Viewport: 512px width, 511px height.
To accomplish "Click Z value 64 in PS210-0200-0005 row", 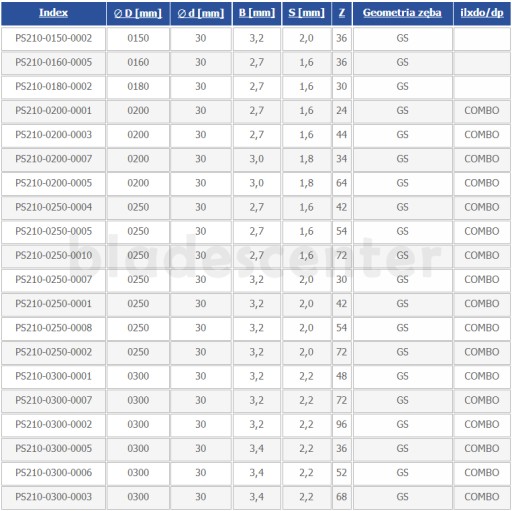I will click(342, 183).
